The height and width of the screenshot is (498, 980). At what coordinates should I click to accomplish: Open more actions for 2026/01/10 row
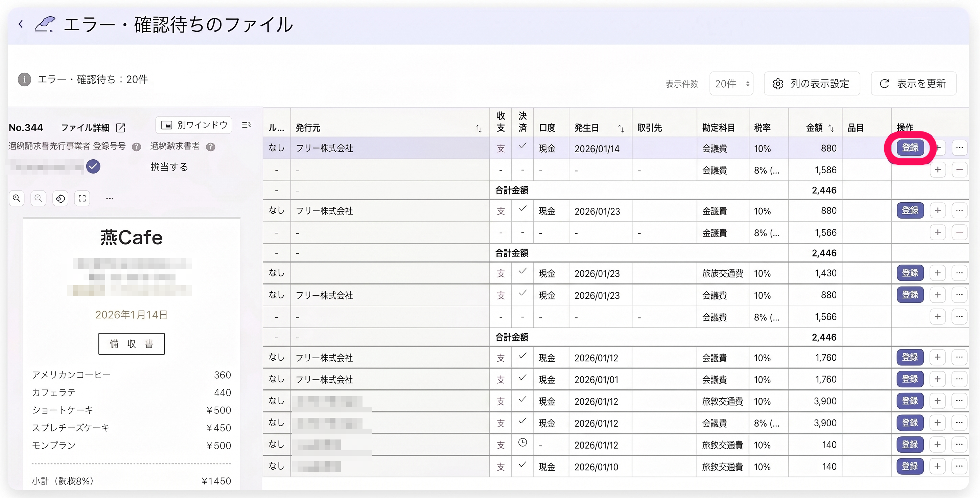[959, 467]
